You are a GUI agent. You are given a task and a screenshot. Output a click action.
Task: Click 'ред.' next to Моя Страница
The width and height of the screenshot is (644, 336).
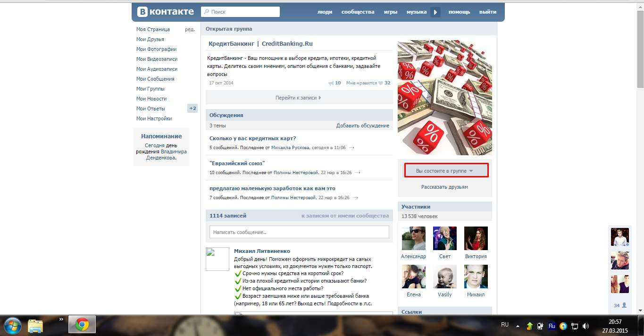click(190, 29)
